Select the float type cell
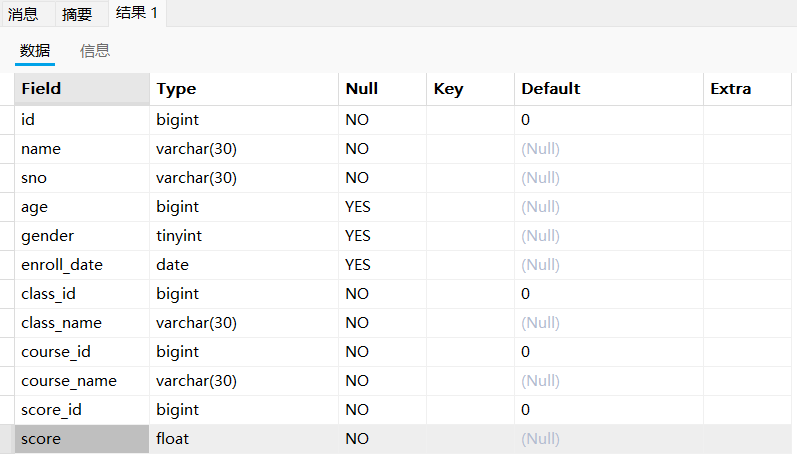Viewport: 797px width, 456px height. pos(244,439)
